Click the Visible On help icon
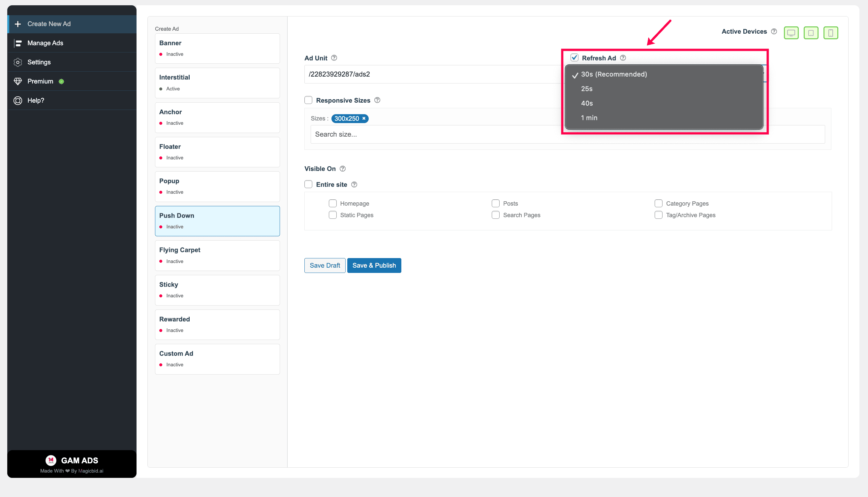The width and height of the screenshot is (868, 497). (x=342, y=169)
